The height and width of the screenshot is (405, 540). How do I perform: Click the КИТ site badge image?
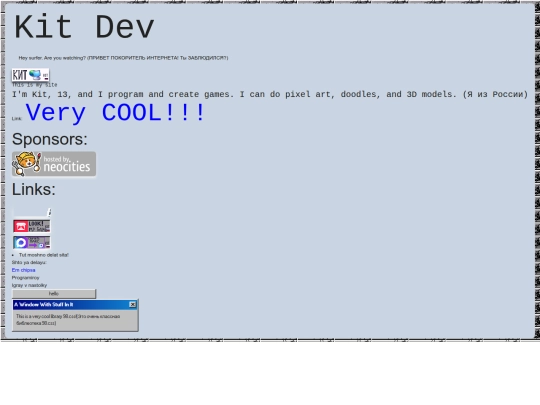point(31,75)
